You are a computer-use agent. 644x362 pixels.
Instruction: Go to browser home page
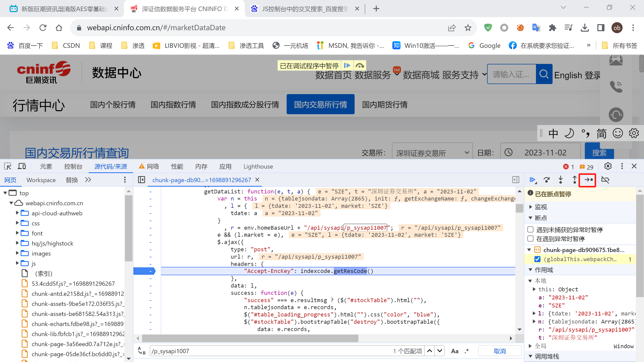click(x=59, y=28)
